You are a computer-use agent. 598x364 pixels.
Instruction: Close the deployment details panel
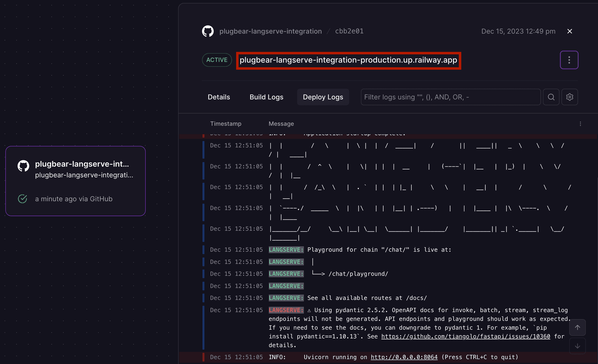569,31
